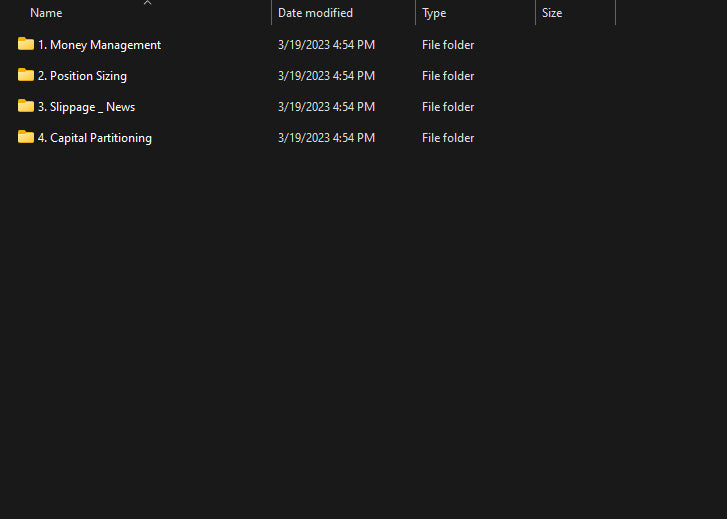Select the 4. Capital Partitioning folder icon
This screenshot has width=727, height=519.
click(26, 137)
